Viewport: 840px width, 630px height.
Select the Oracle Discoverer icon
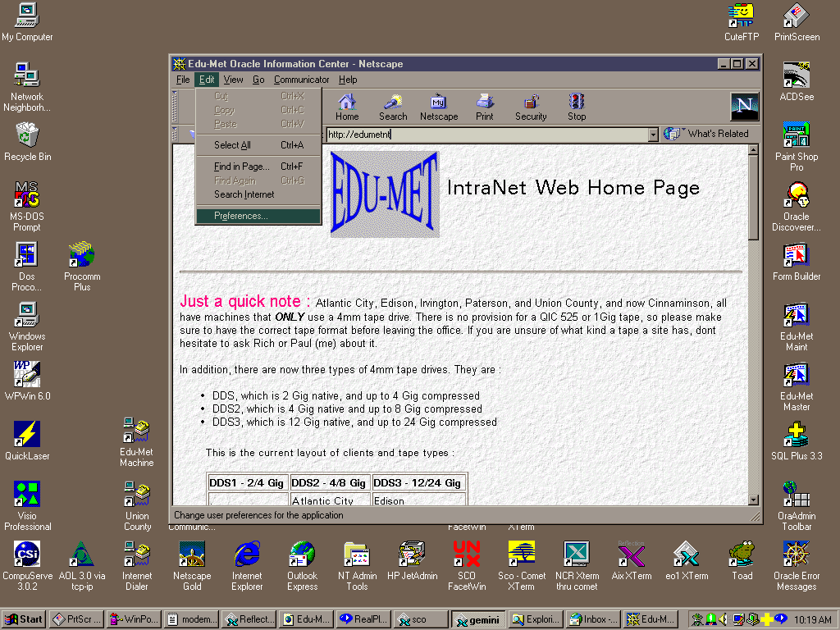797,206
